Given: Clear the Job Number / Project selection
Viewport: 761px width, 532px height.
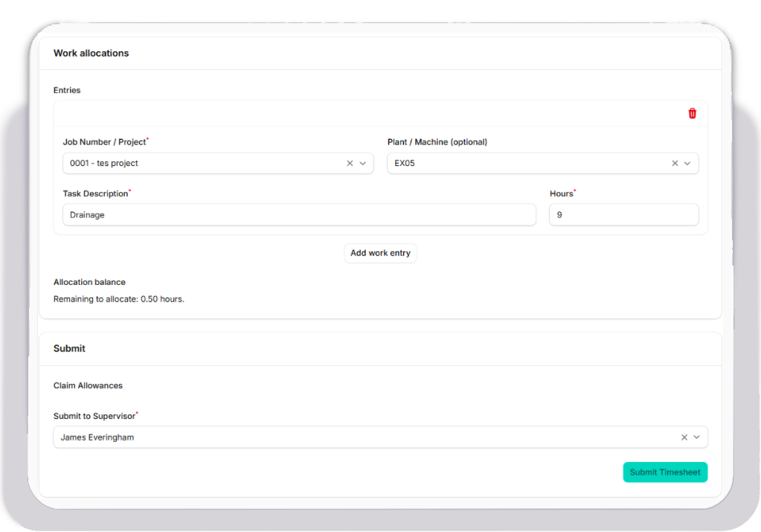Looking at the screenshot, I should pos(350,164).
